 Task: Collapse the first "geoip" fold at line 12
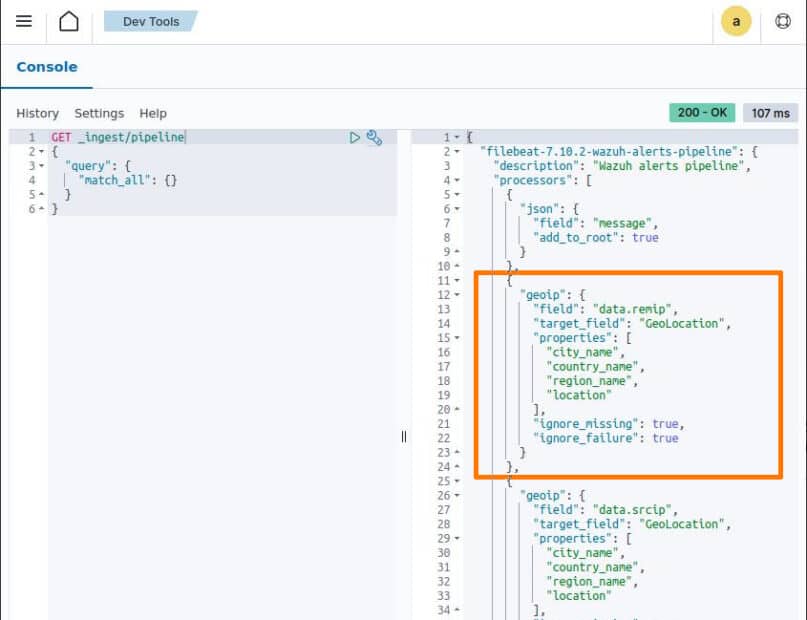click(x=457, y=295)
